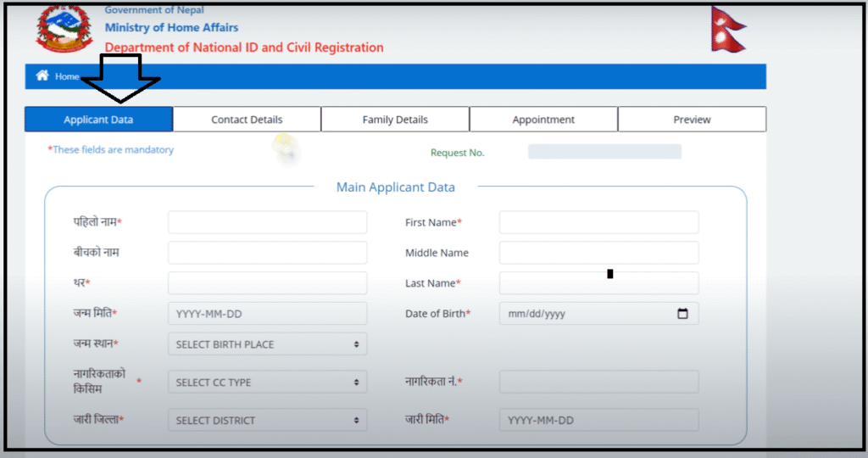Click the Home house icon
The height and width of the screenshot is (458, 868).
[x=42, y=76]
